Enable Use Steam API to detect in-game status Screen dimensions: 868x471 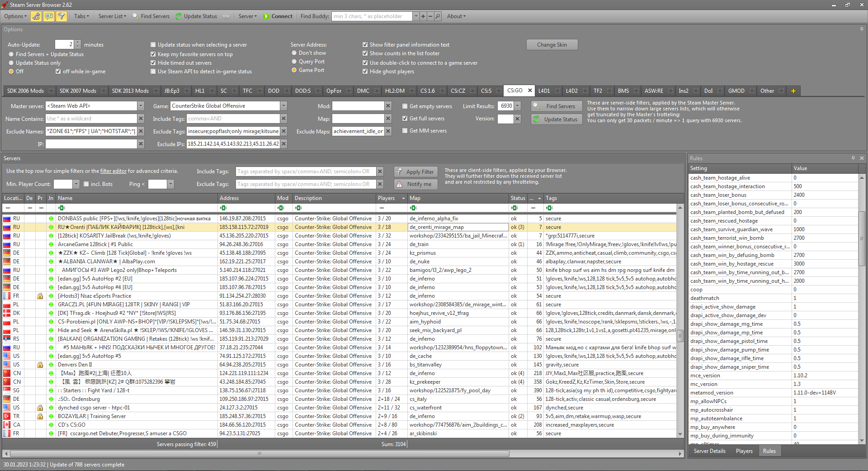pos(153,71)
